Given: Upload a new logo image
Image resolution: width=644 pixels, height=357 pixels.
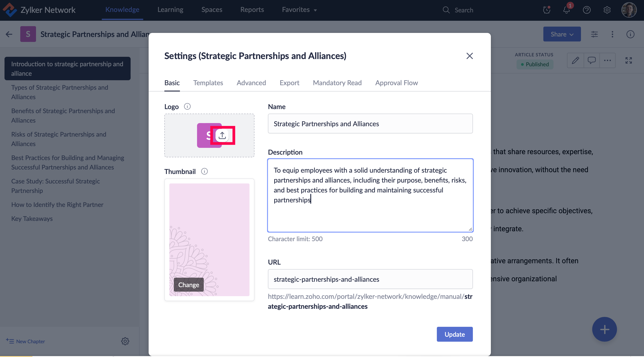Looking at the screenshot, I should (222, 136).
